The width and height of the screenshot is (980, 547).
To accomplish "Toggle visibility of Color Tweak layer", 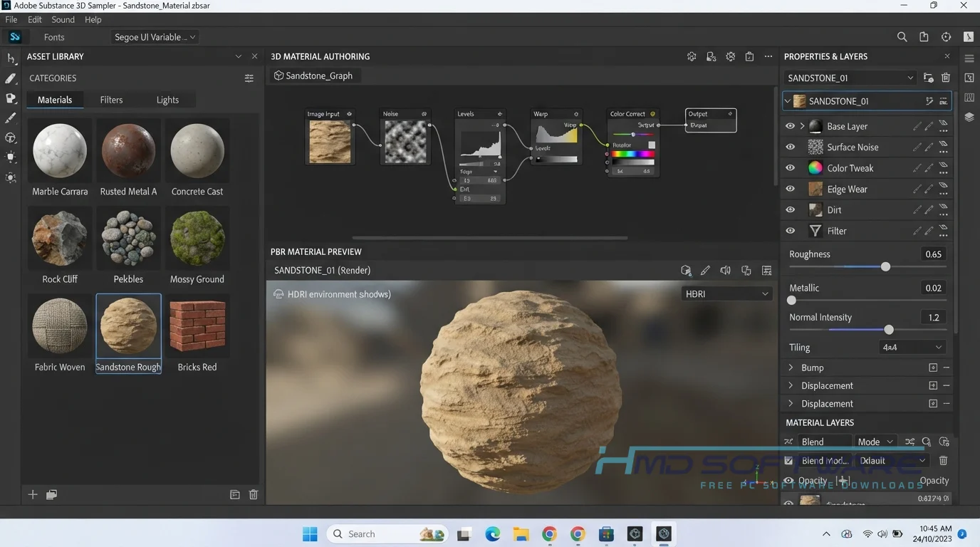I will click(x=791, y=168).
